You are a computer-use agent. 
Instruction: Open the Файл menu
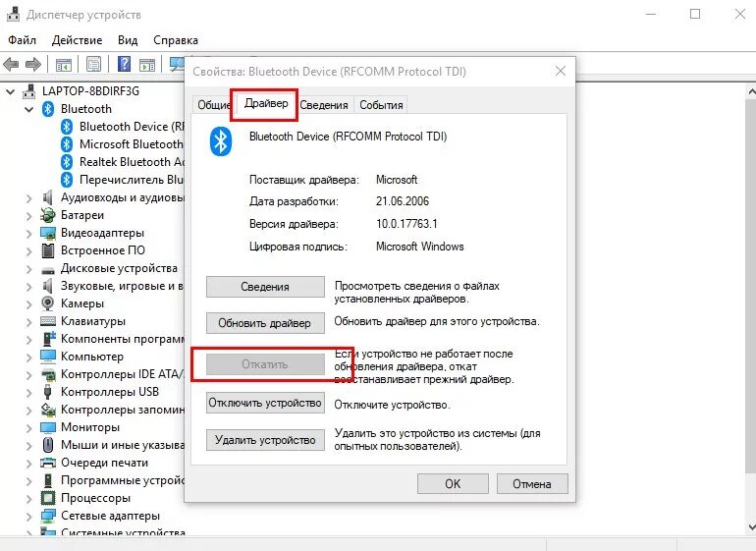[22, 40]
